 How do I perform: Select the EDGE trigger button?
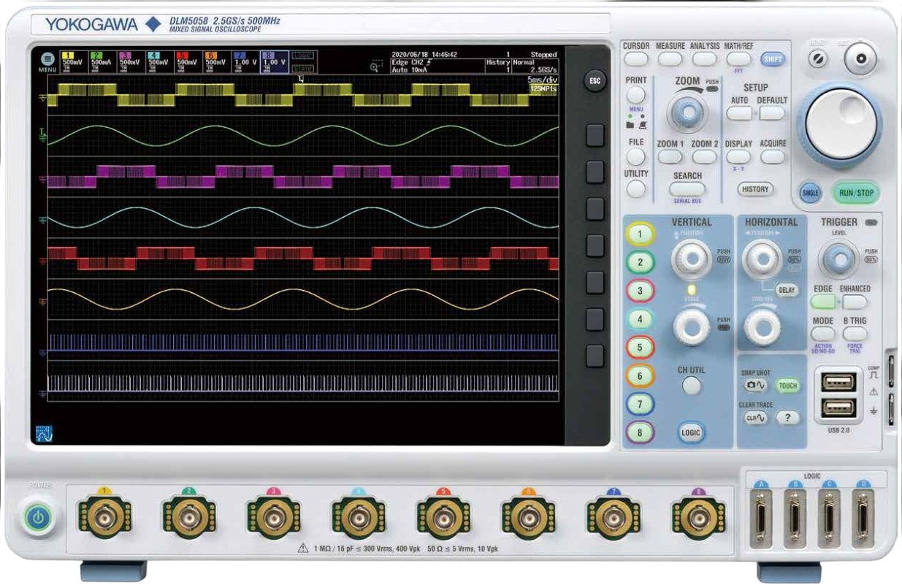(823, 301)
